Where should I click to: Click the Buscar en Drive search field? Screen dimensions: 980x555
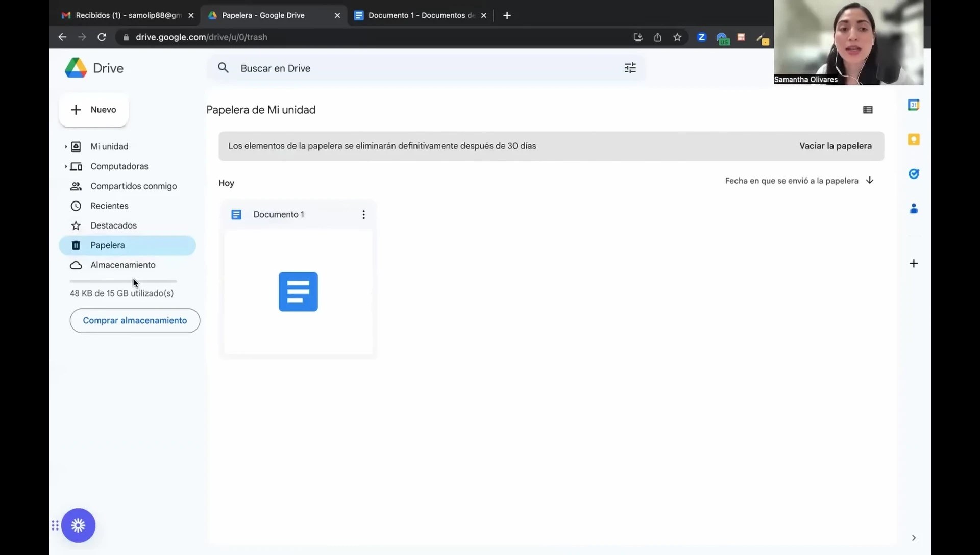[426, 68]
